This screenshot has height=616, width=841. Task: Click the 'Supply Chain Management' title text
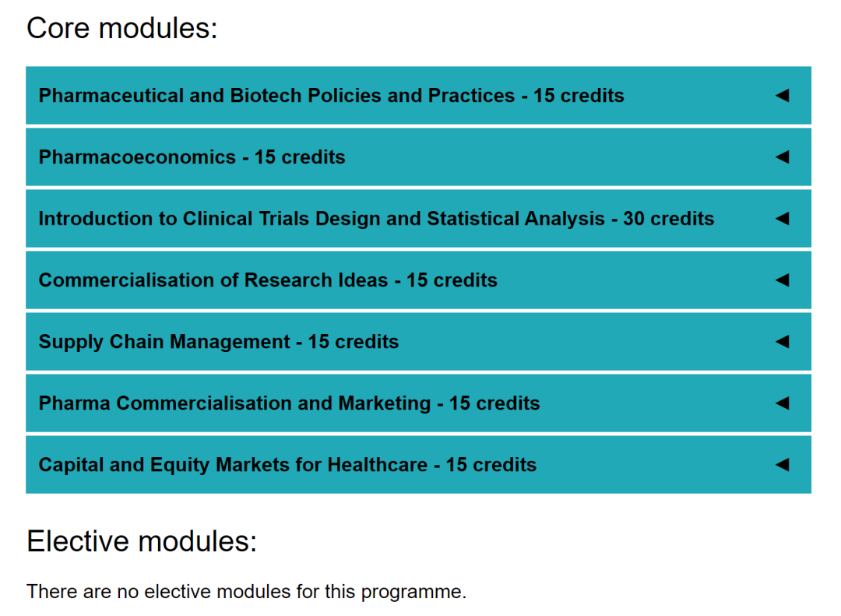click(164, 343)
